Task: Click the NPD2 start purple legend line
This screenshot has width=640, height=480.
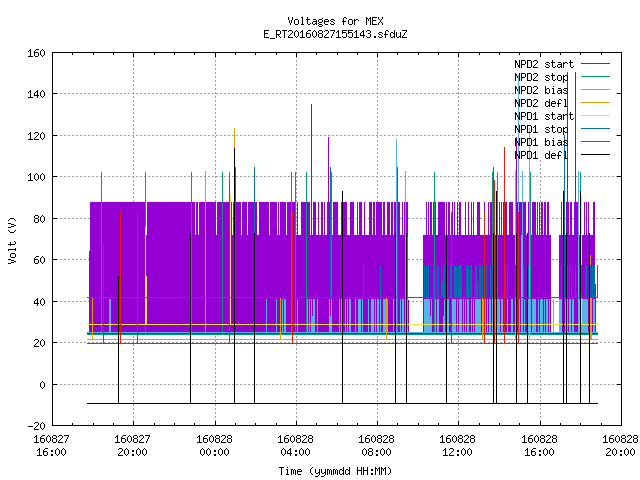Action: coord(595,64)
